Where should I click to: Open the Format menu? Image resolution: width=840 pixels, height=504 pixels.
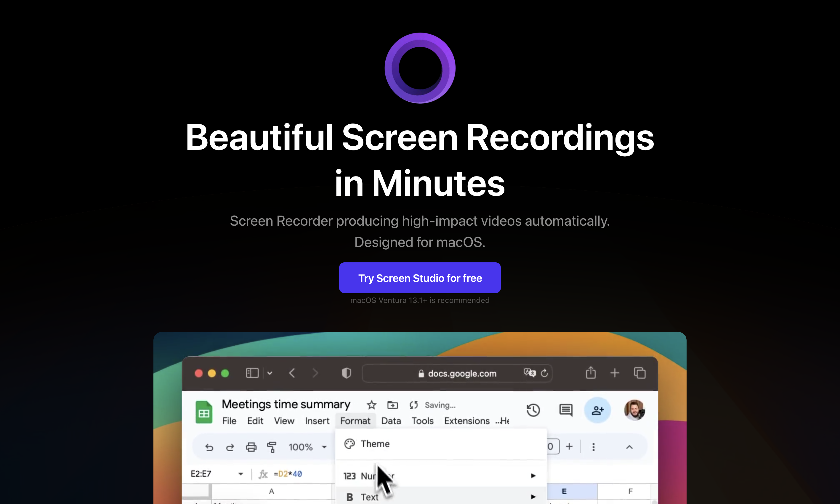[x=355, y=421]
